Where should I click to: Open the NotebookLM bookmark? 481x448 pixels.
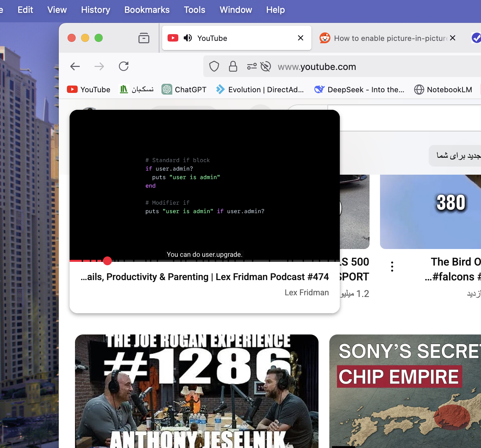pyautogui.click(x=443, y=90)
